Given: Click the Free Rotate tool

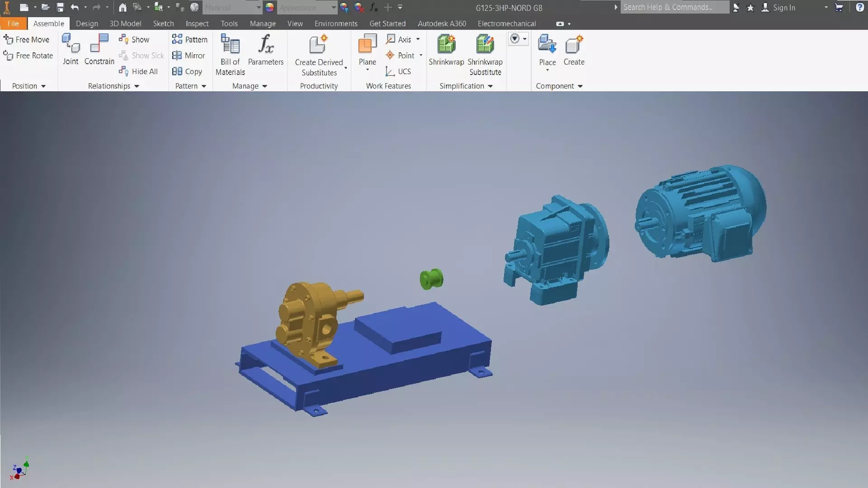Looking at the screenshot, I should (x=28, y=56).
